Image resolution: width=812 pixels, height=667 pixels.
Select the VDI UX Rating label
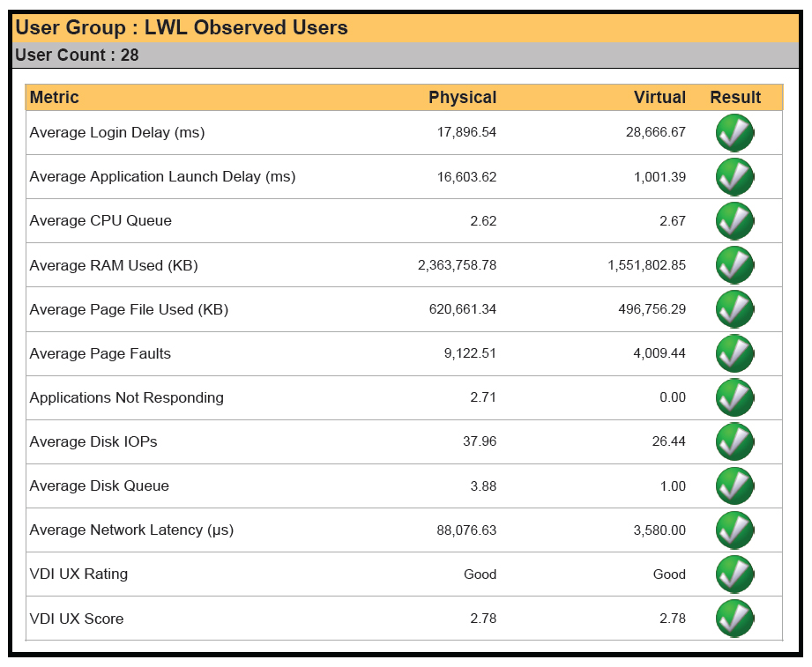[78, 574]
